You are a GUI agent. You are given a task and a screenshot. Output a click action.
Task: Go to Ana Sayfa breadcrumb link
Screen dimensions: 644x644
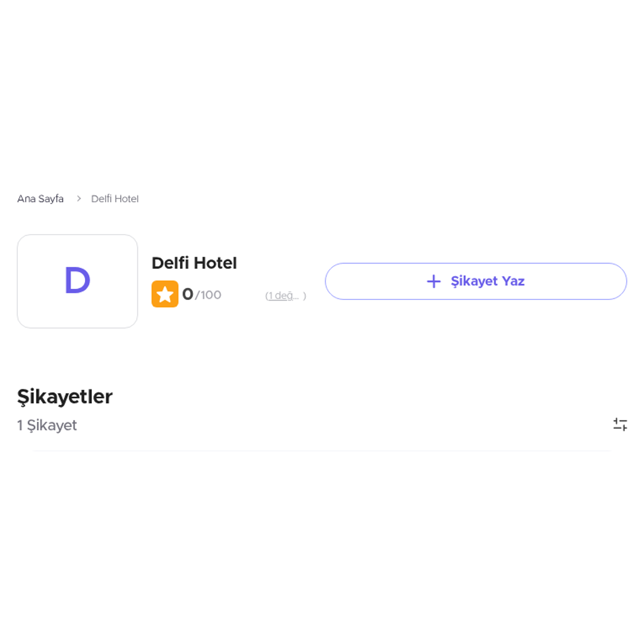(40, 199)
